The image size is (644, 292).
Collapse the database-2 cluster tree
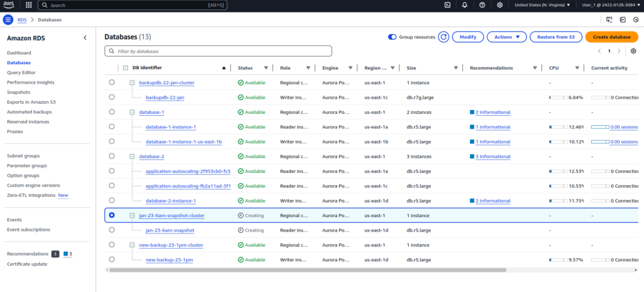(x=132, y=156)
